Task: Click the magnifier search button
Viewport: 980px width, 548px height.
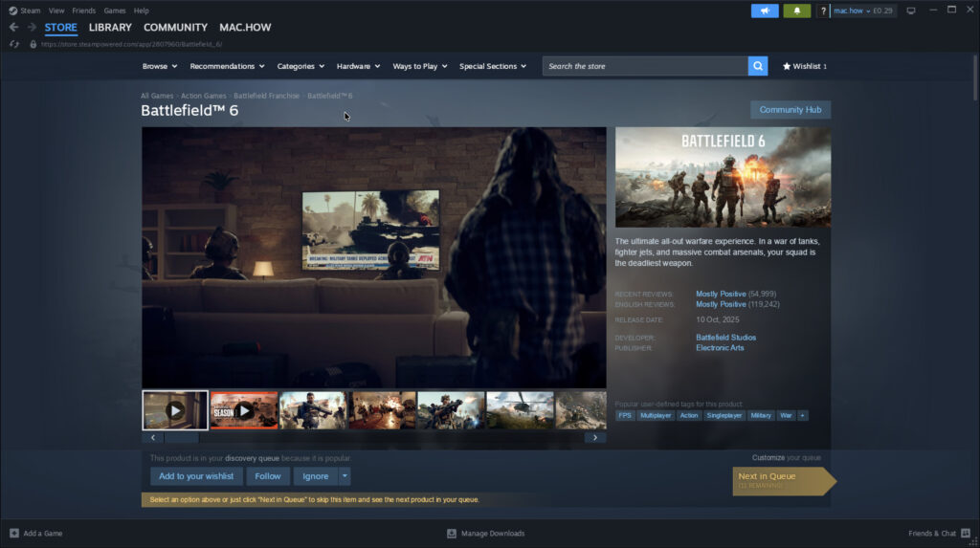Action: pyautogui.click(x=758, y=66)
